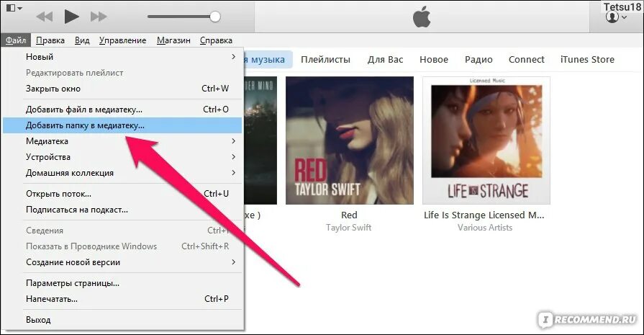
Task: Choose Добавить файл в медиатеку
Action: tap(122, 110)
